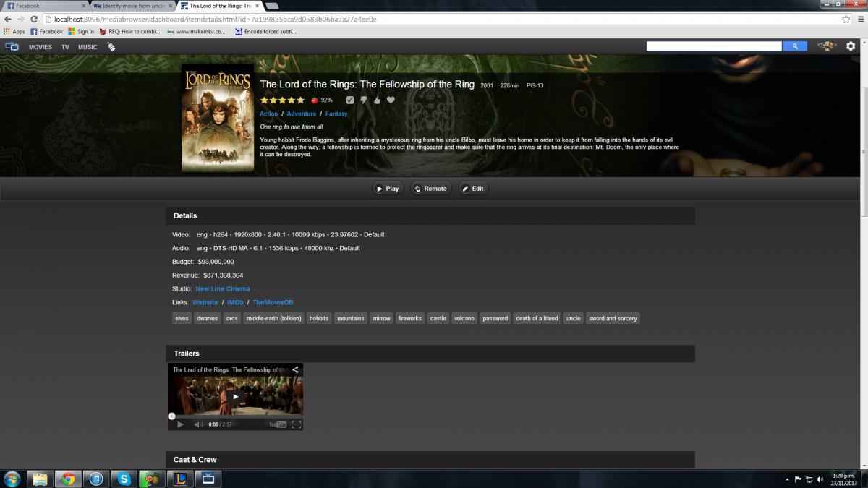Open the www.makemkv.co... bookmark
The width and height of the screenshot is (868, 488).
[x=197, y=32]
